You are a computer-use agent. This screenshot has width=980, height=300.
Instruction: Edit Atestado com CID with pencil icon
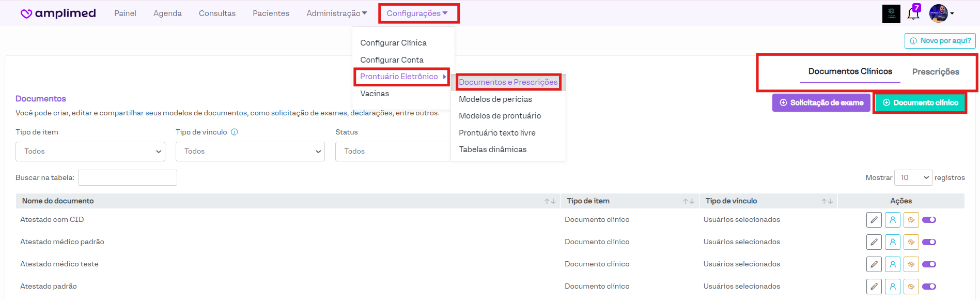point(874,220)
